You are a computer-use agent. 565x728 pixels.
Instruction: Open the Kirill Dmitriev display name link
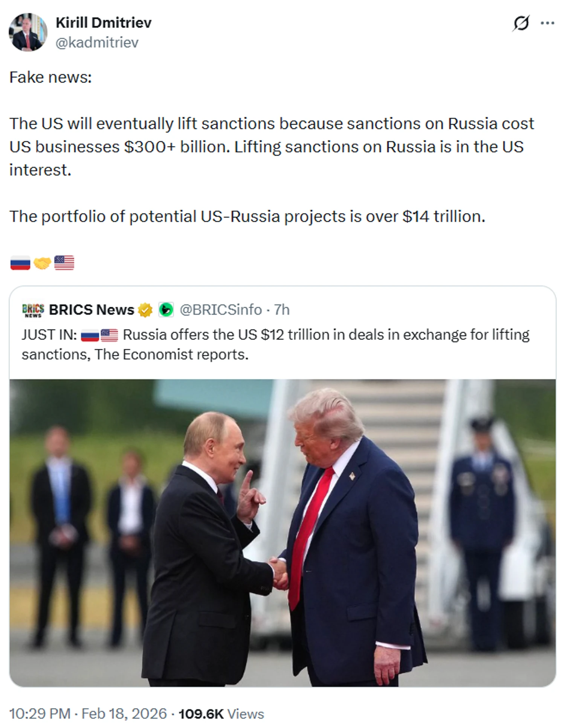tap(104, 23)
